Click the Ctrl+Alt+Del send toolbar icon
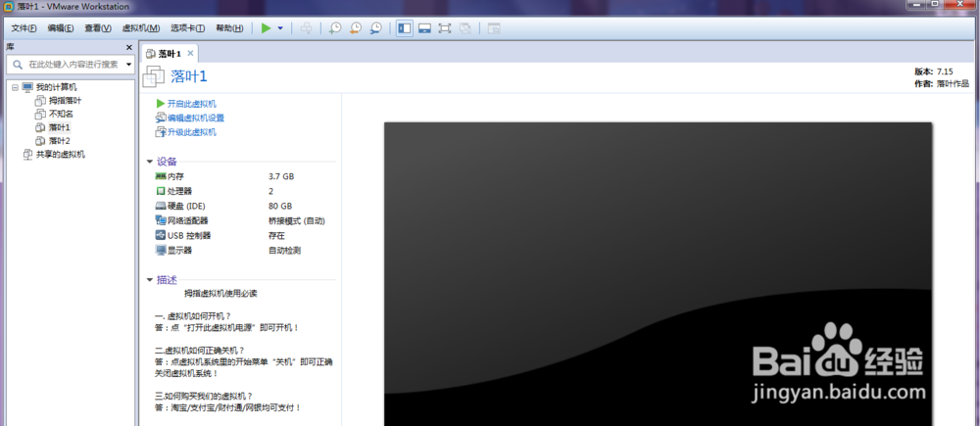This screenshot has width=980, height=426. point(306,28)
